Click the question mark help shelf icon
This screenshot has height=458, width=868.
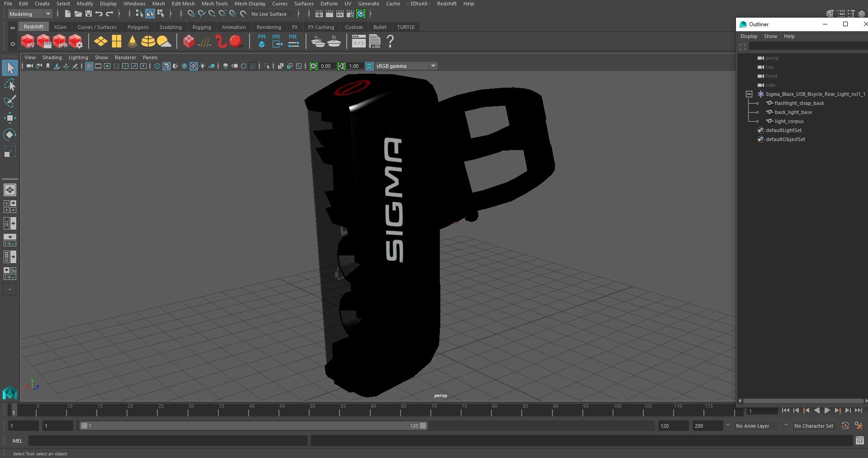(x=390, y=42)
